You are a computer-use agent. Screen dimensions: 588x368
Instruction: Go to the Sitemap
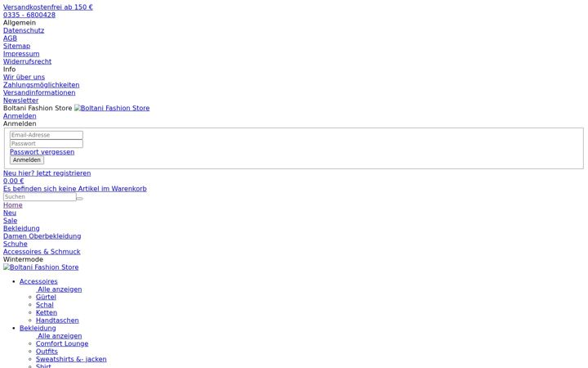[x=16, y=46]
